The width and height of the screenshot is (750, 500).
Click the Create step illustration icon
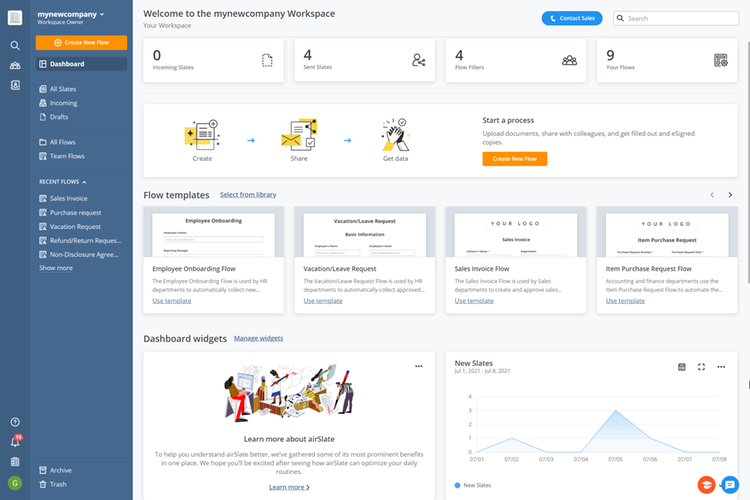[x=202, y=135]
